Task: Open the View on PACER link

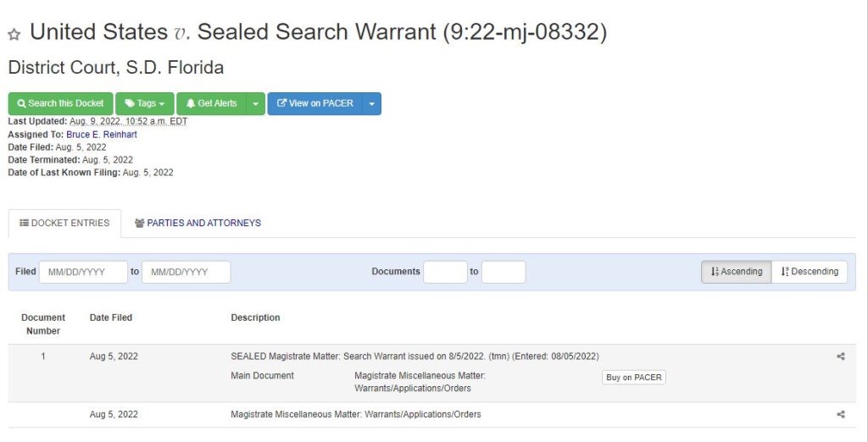Action: click(x=315, y=103)
